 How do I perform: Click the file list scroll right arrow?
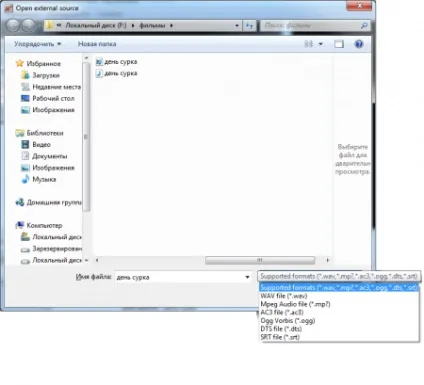[328, 260]
